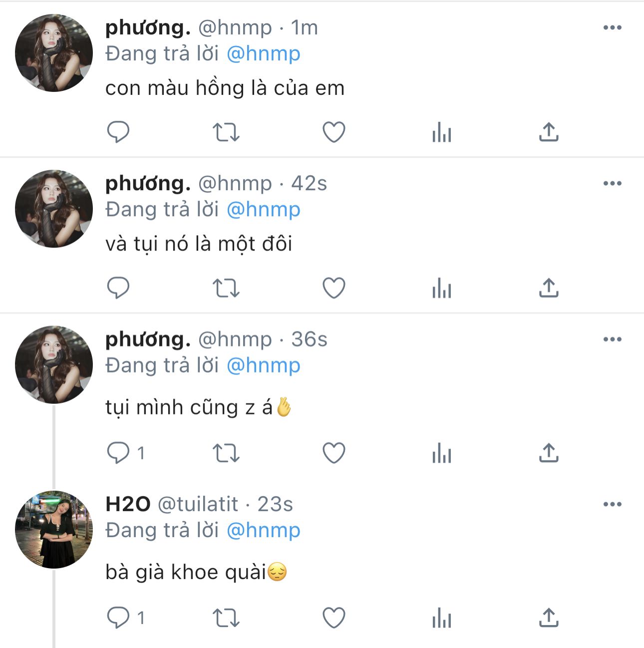Screen dimensions: 644x648
Task: Like the 'và tụi nó là một đôi' tweet
Action: pos(333,288)
